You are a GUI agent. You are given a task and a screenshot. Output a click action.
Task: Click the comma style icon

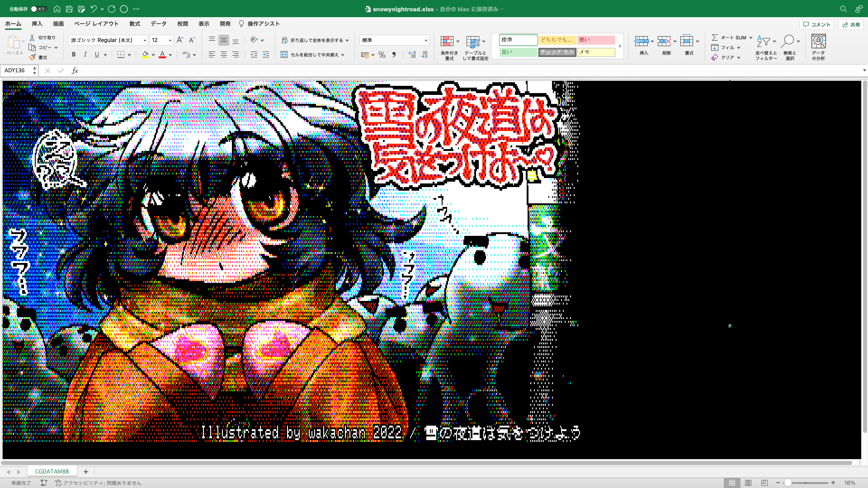tap(394, 55)
